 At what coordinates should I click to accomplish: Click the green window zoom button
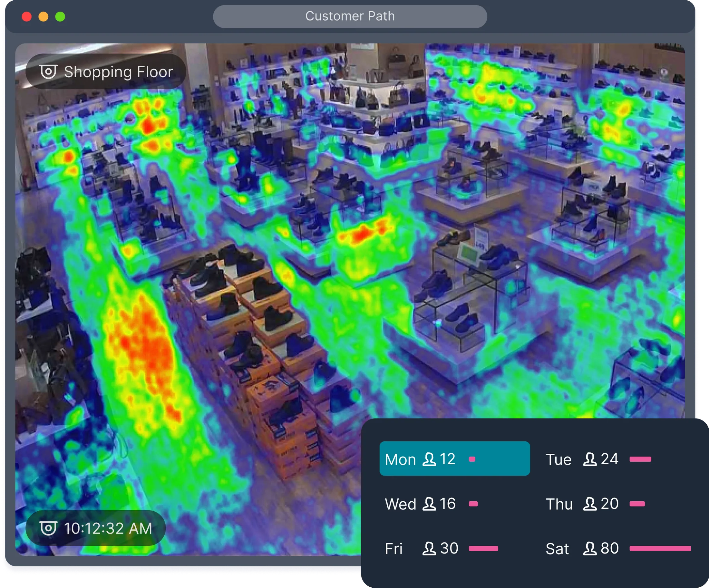click(60, 16)
